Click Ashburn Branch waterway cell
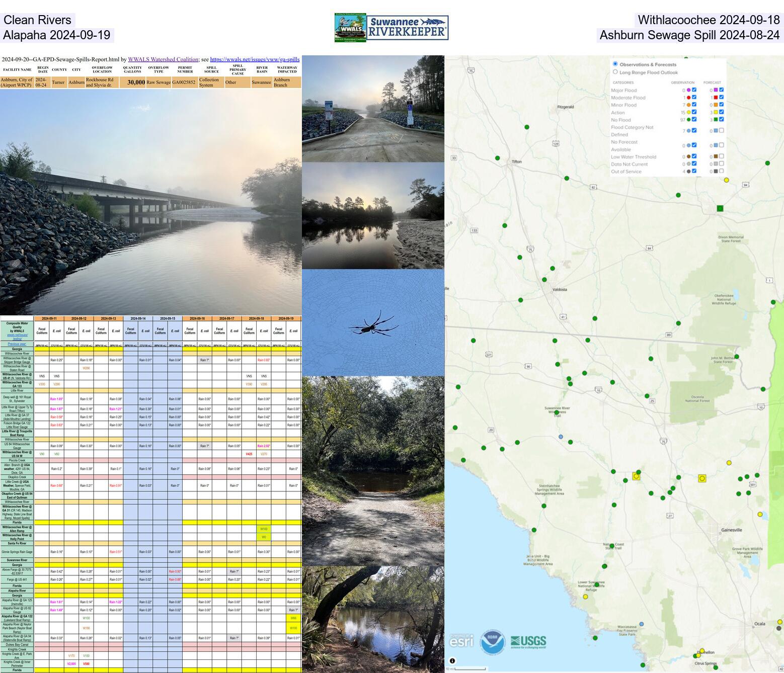Screen dimensions: 784x673 (287, 82)
